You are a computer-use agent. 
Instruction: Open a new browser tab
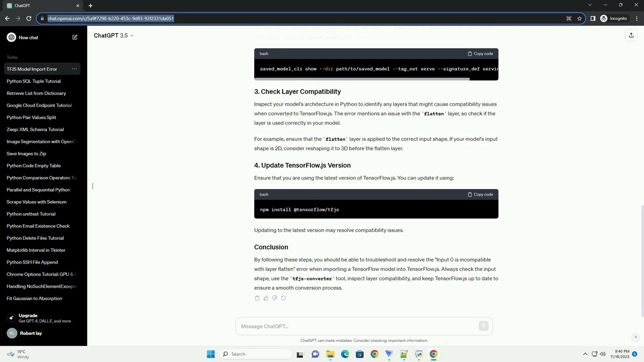91,6
